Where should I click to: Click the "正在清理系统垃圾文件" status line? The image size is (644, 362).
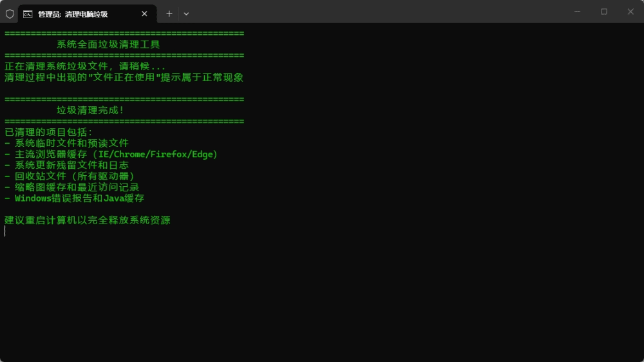(x=85, y=66)
